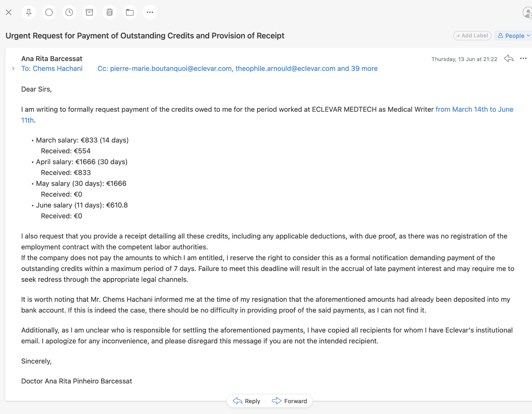This screenshot has height=414, width=532.
Task: Open the 'from March 14th to June' date link
Action: pos(474,109)
